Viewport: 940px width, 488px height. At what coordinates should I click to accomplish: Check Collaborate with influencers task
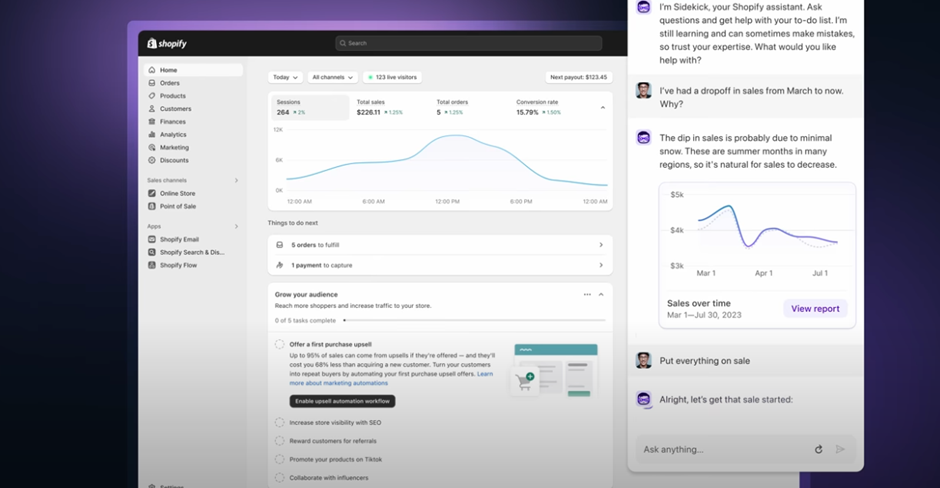click(x=279, y=478)
